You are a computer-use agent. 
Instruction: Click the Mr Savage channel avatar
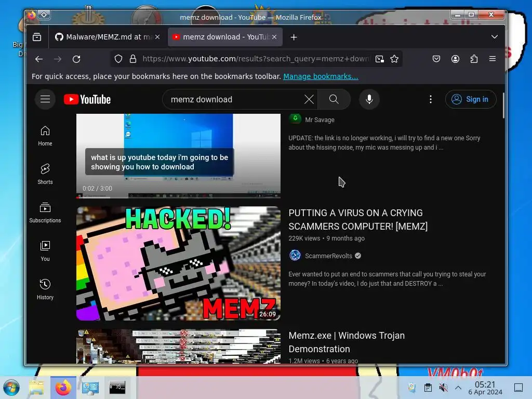tap(295, 119)
